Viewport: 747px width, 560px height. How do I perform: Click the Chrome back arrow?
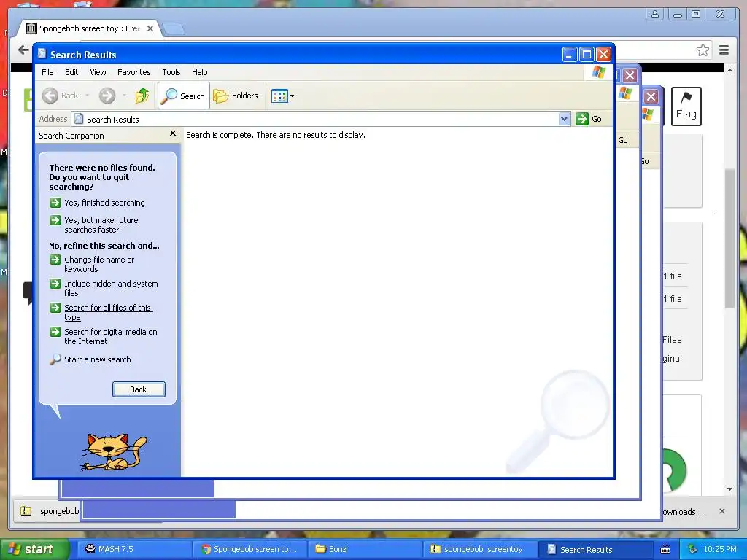[x=23, y=50]
